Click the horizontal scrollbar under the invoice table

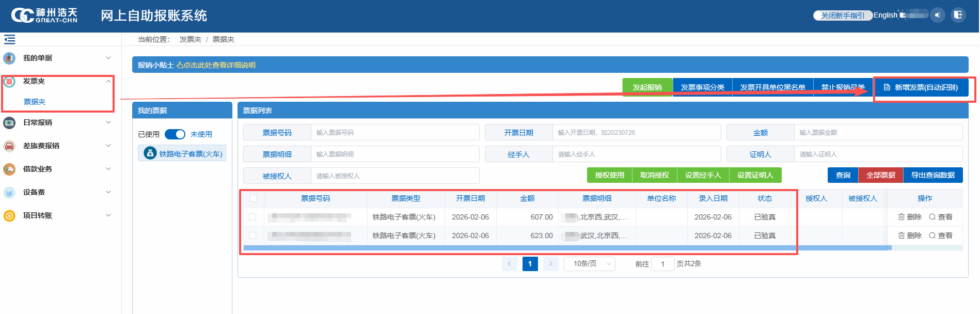point(567,248)
